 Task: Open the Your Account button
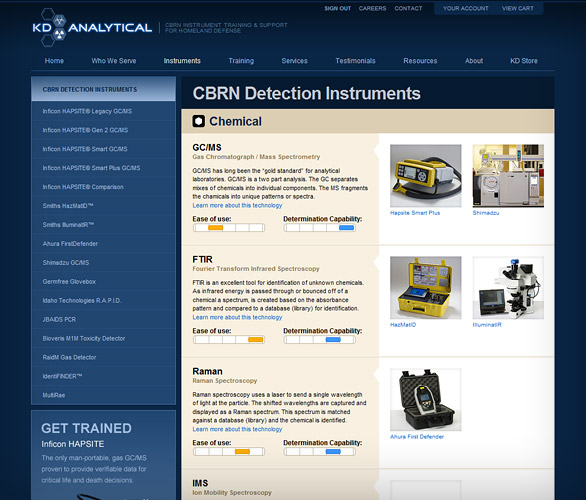click(466, 8)
